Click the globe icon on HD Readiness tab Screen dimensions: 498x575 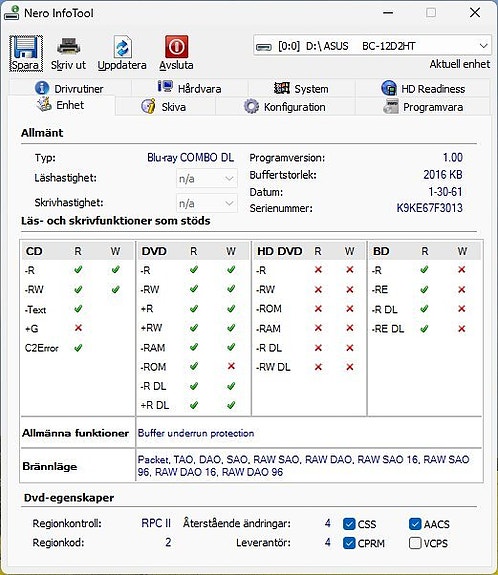(389, 88)
